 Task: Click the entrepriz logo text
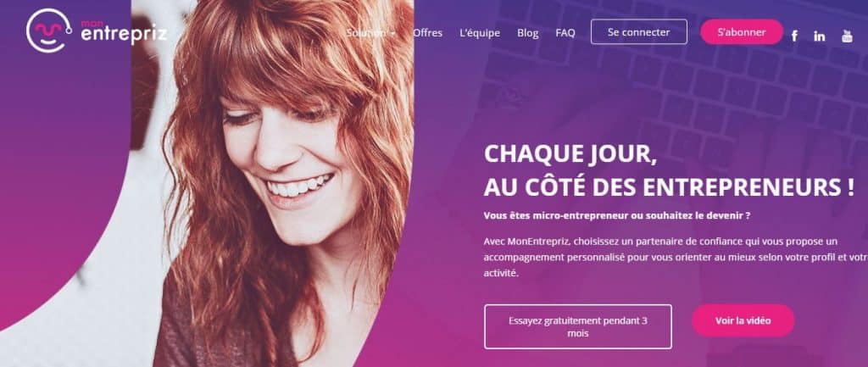click(x=124, y=35)
